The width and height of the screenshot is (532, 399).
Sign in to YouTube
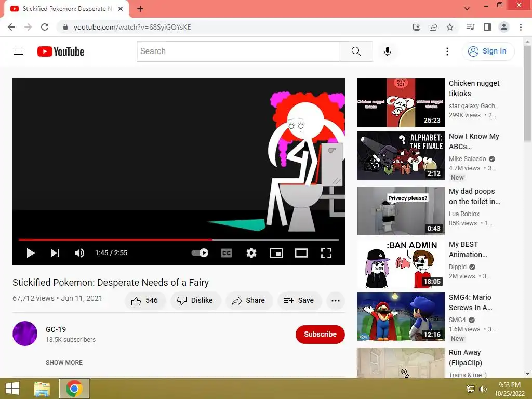488,51
